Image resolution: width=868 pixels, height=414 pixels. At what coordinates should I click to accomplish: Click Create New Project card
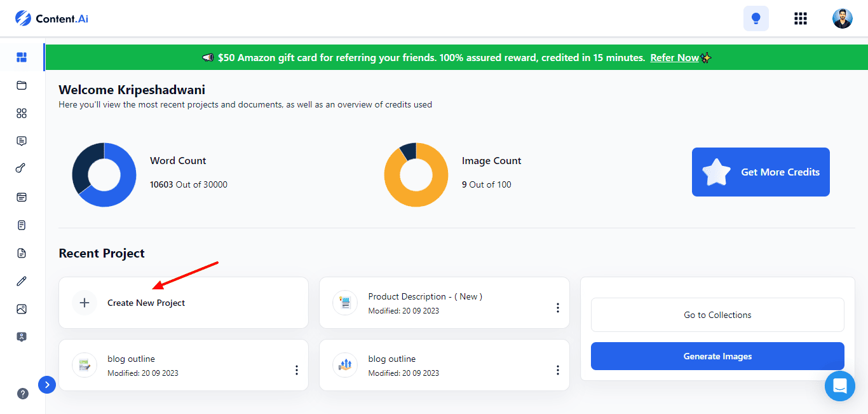(x=183, y=303)
